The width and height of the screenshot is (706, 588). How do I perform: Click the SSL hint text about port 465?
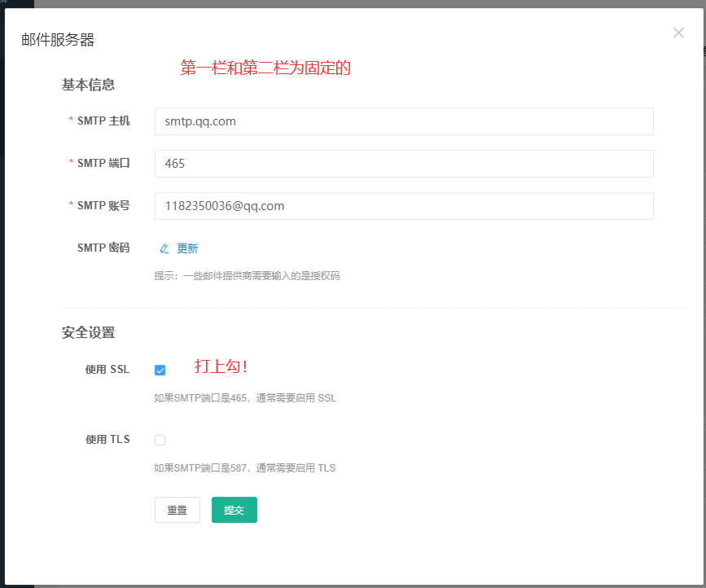(x=244, y=398)
